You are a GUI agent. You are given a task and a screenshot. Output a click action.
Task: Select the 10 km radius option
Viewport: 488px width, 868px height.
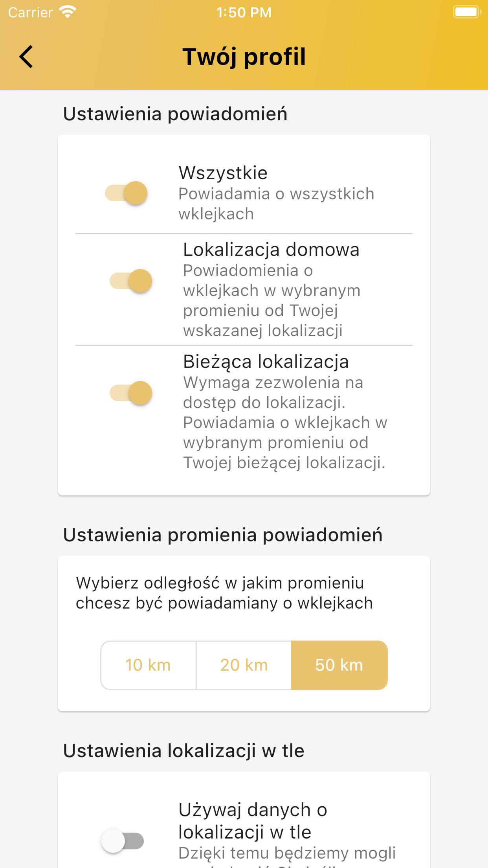(148, 665)
